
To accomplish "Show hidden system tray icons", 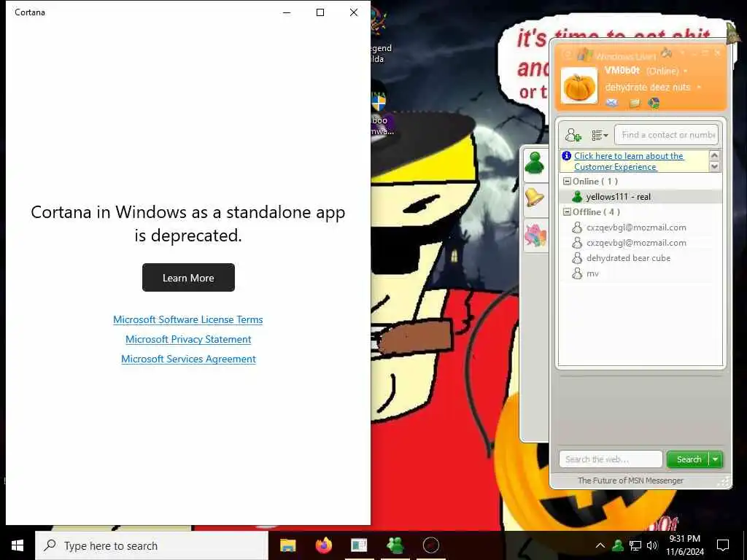I will 600,545.
